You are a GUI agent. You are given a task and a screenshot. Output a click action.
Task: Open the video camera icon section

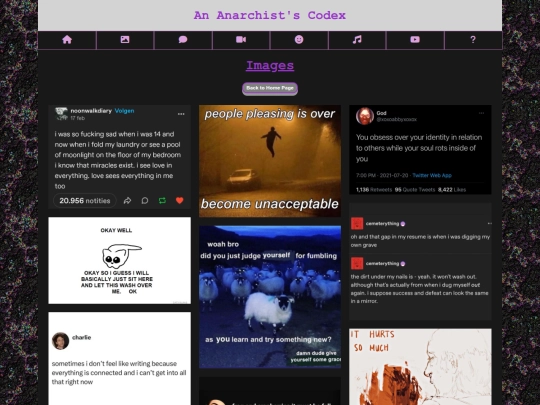tap(241, 40)
